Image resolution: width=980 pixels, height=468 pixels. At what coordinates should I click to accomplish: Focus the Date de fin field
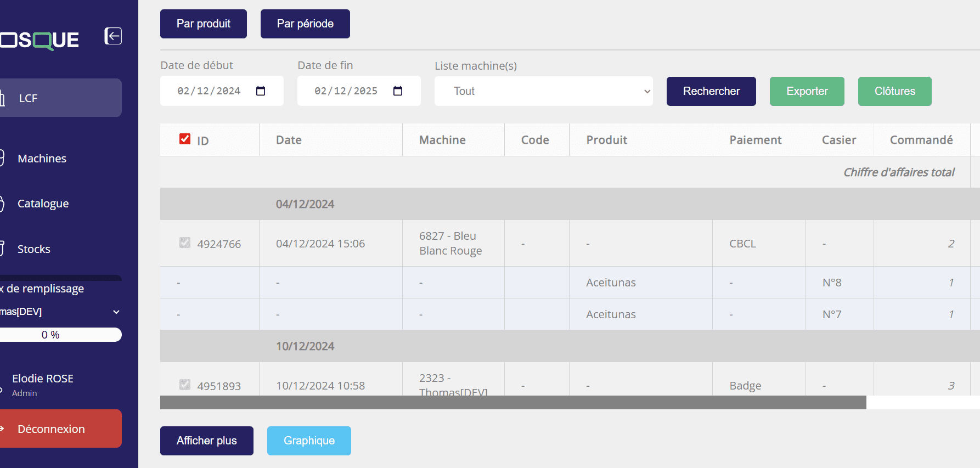coord(359,91)
